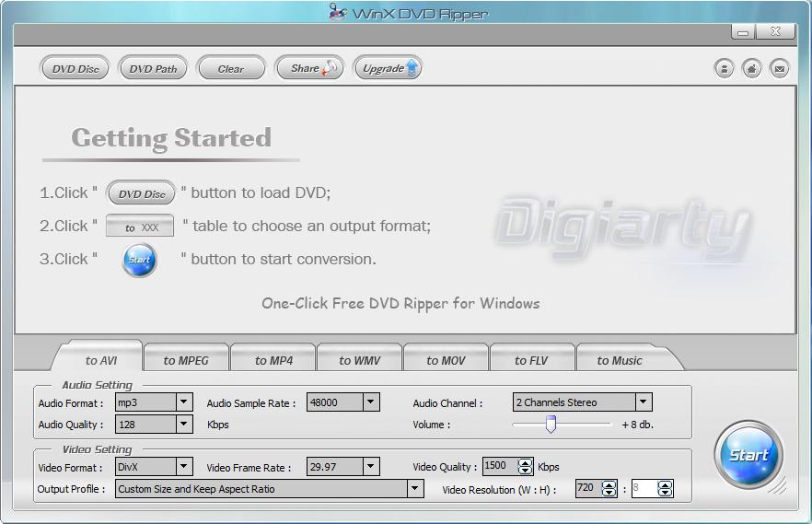Expand the Audio Format dropdown
The height and width of the screenshot is (524, 812).
pos(184,402)
